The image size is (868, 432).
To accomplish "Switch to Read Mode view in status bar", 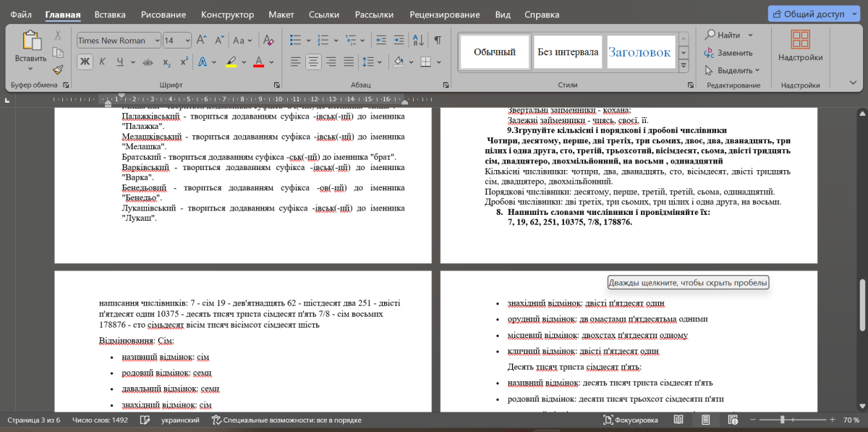I will tap(678, 420).
